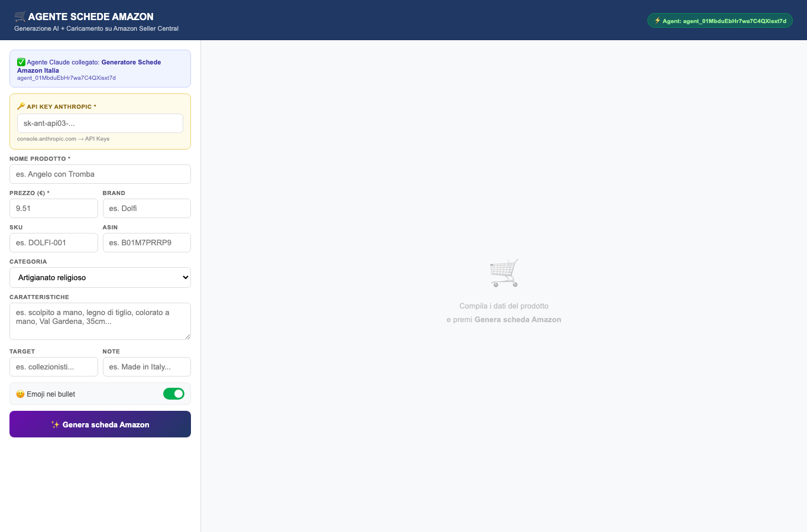This screenshot has width=807, height=532.
Task: Click the Generatore Schede Amazon Italia agent name
Action: [89, 66]
